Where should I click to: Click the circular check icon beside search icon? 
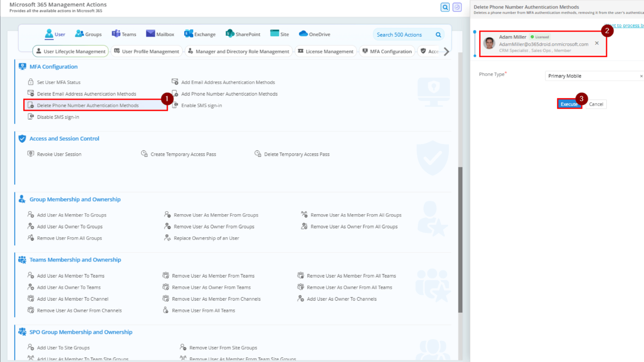457,7
